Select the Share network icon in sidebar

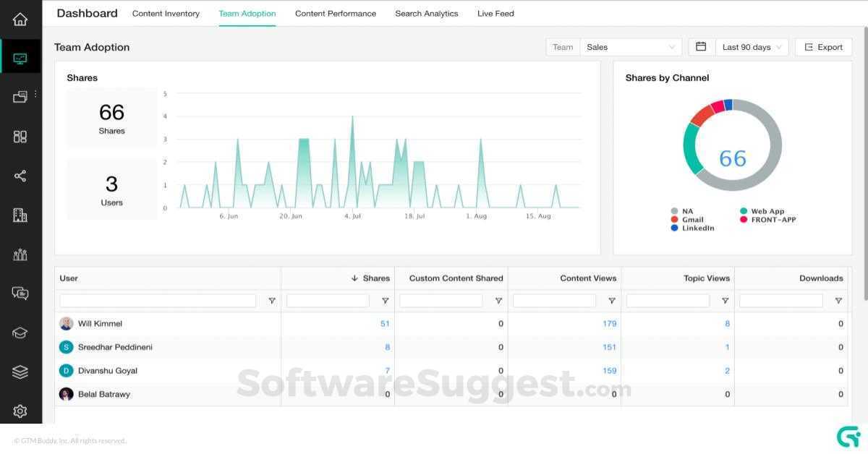(20, 176)
